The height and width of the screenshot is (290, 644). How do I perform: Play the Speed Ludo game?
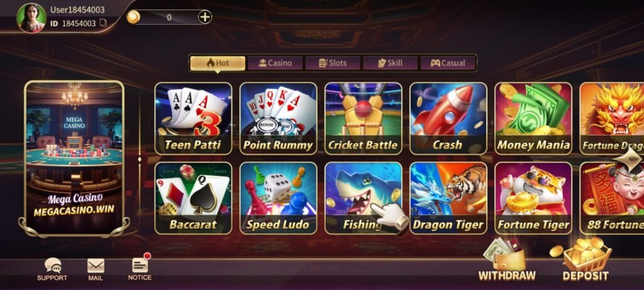[x=278, y=198]
